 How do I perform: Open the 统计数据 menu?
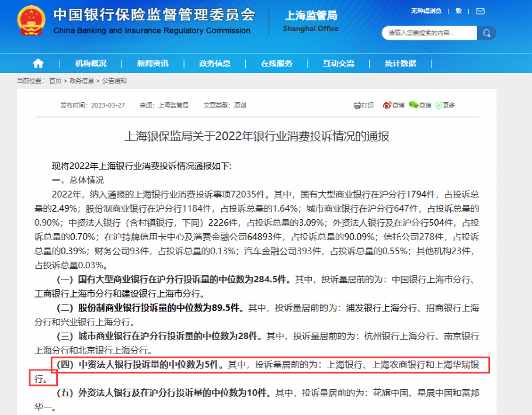point(401,64)
